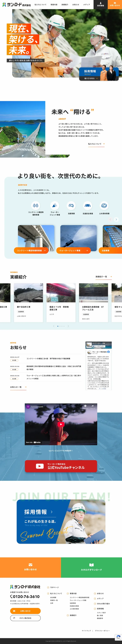Image resolution: width=122 pixels, height=644 pixels.
Task: Click the footer ホゼン株式会社 button
Action: (25, 618)
